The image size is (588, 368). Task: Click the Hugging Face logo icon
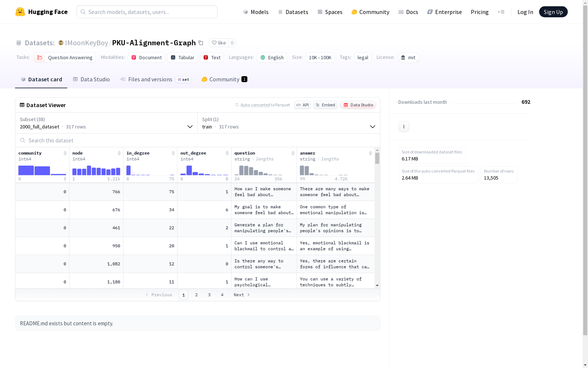pyautogui.click(x=20, y=12)
